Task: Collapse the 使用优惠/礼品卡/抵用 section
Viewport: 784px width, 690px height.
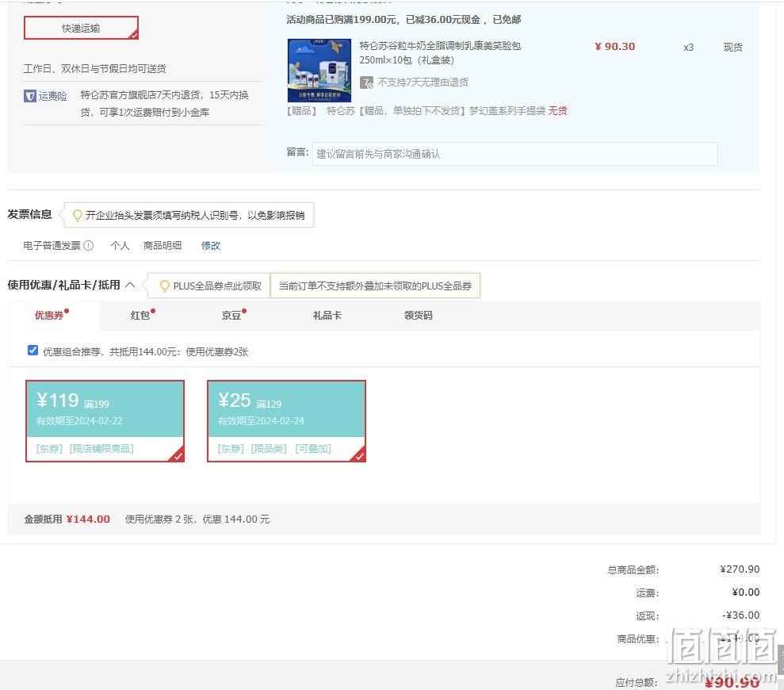Action: (130, 286)
